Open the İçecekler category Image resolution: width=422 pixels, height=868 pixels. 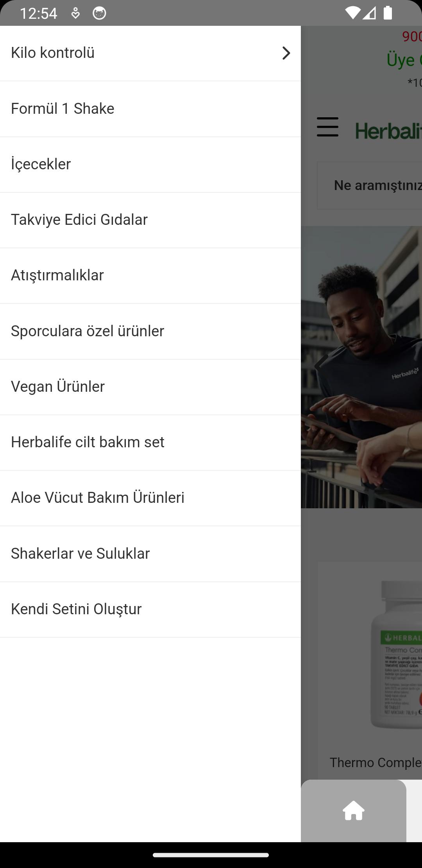(x=150, y=165)
